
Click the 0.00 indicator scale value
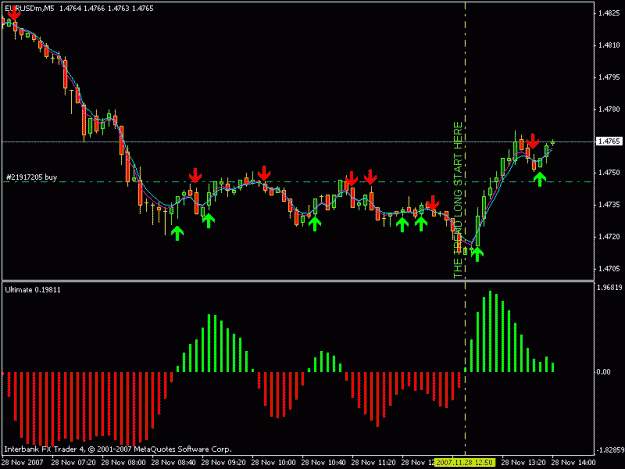(x=603, y=372)
